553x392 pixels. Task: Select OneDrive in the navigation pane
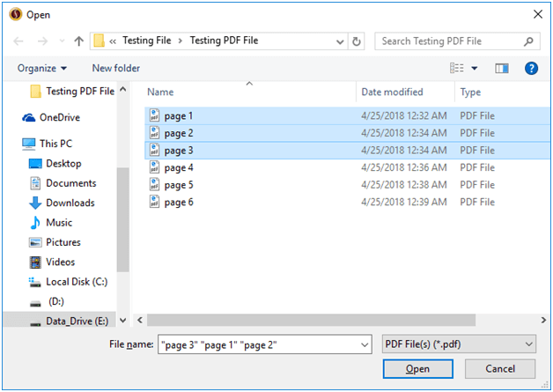click(x=59, y=117)
